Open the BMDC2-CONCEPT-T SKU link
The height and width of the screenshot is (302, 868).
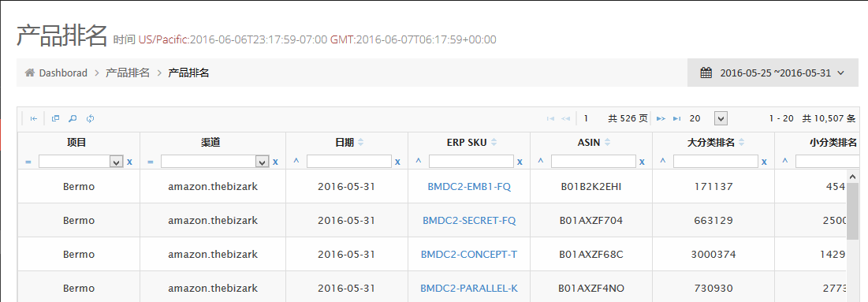click(469, 255)
